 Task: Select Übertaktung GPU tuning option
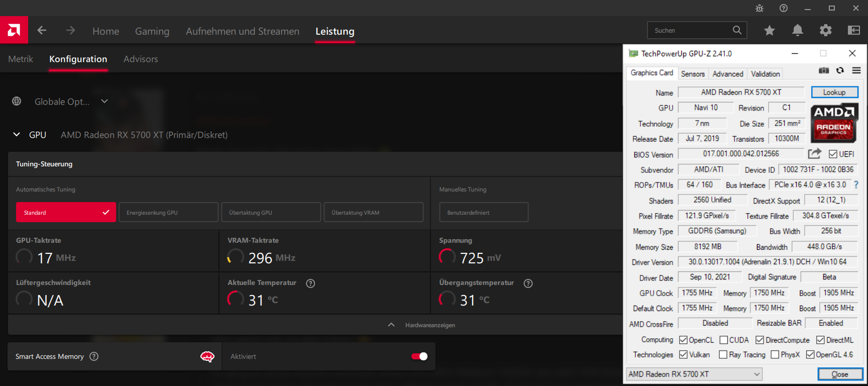point(271,213)
